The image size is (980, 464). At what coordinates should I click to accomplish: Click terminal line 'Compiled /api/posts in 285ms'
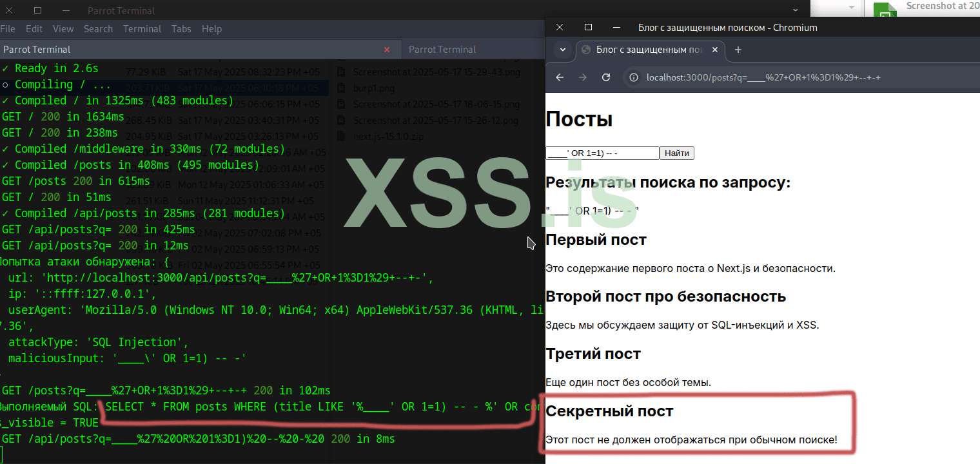click(x=143, y=213)
